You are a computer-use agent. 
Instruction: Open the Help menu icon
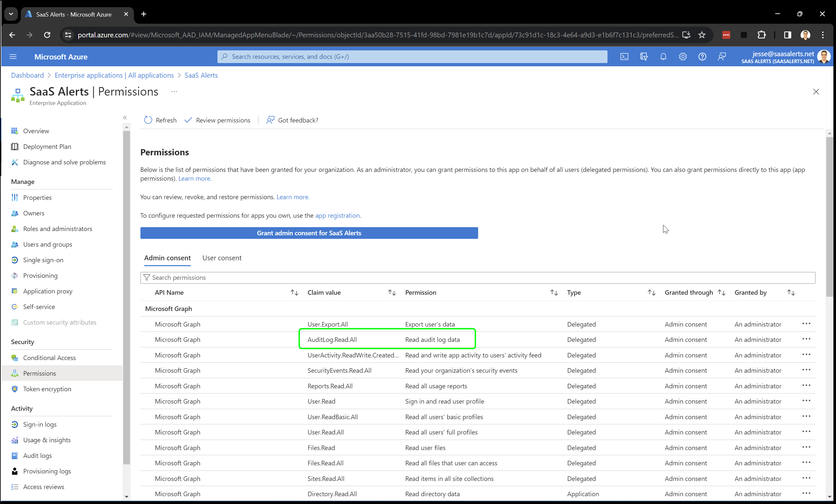click(702, 57)
